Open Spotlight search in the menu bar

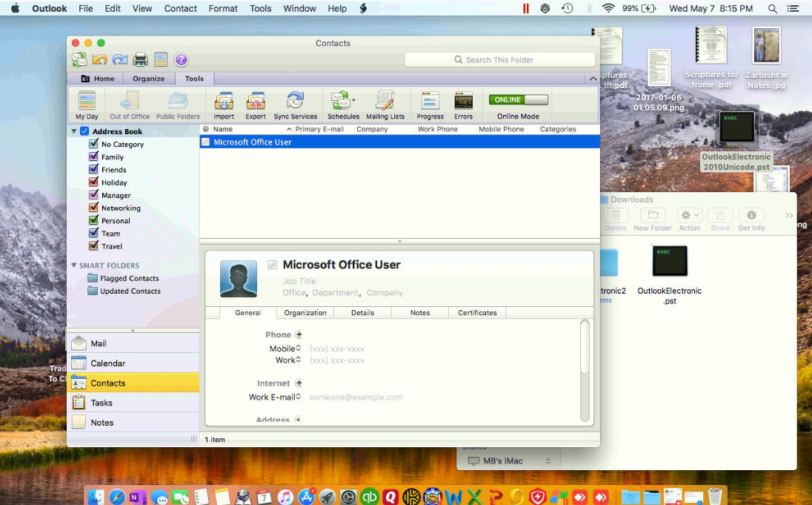coord(772,8)
